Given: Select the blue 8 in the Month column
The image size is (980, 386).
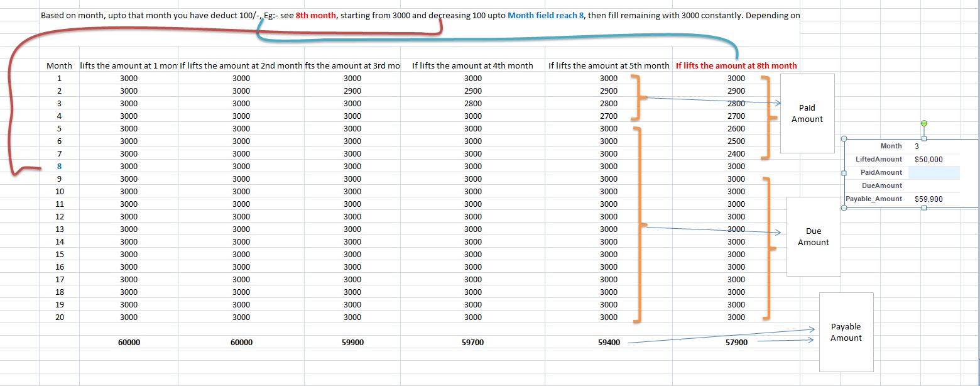Looking at the screenshot, I should pyautogui.click(x=60, y=166).
